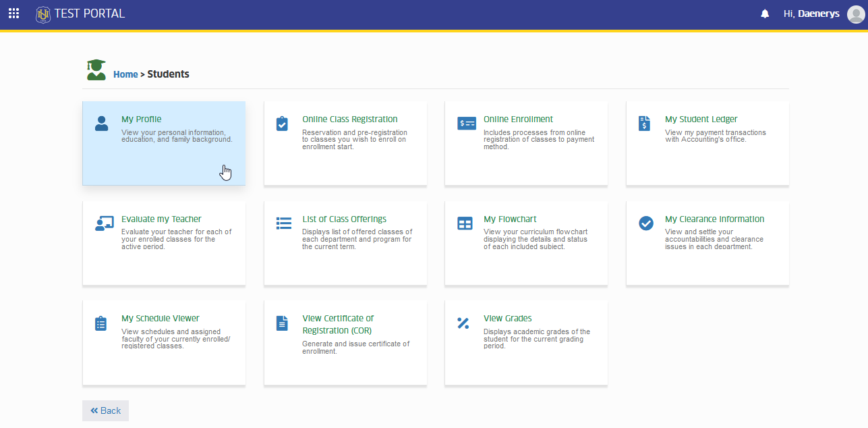Click the My Schedule Viewer clipboard icon
Viewport: 868px width, 428px height.
(101, 323)
